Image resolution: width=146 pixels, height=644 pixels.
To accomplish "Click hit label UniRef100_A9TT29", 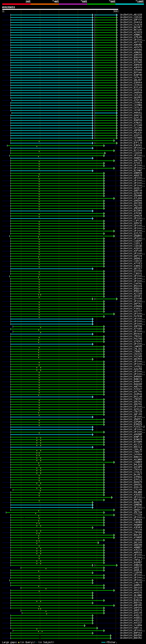I will [x=131, y=42].
